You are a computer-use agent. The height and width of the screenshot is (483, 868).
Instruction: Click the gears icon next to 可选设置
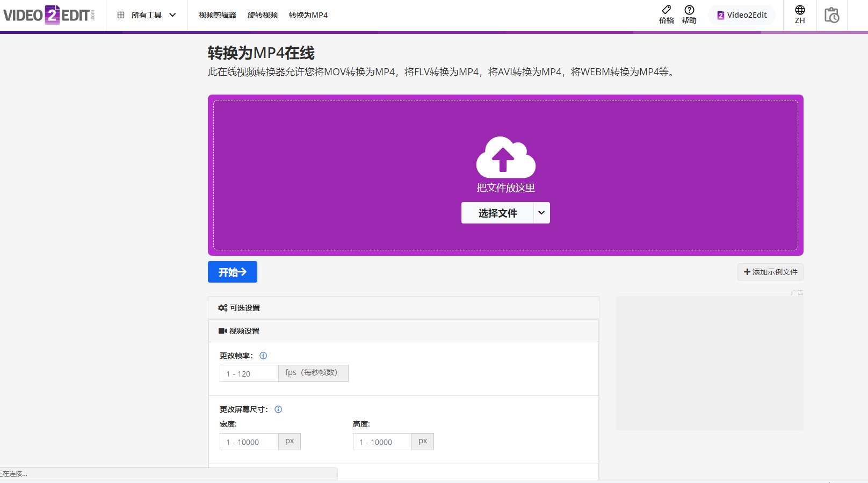pos(222,308)
